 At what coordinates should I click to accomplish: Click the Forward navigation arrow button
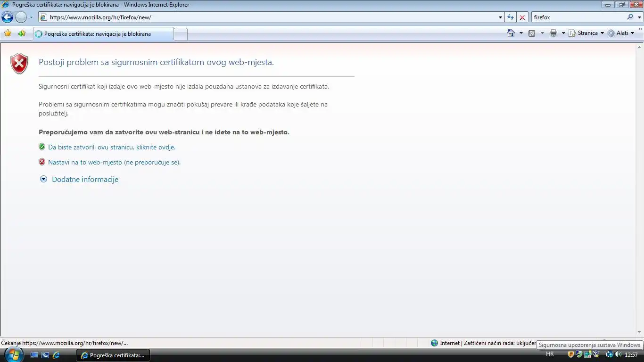coord(21,17)
